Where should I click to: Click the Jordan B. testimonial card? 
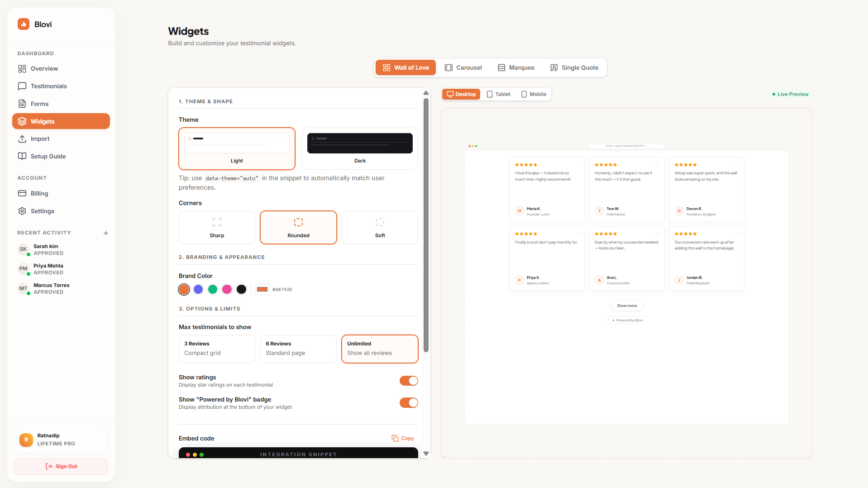[706, 258]
